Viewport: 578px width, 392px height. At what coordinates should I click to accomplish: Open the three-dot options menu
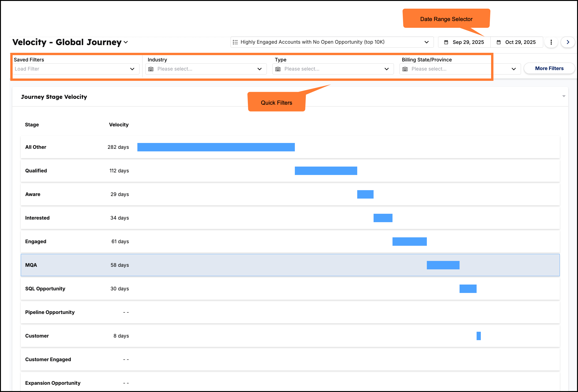[551, 42]
